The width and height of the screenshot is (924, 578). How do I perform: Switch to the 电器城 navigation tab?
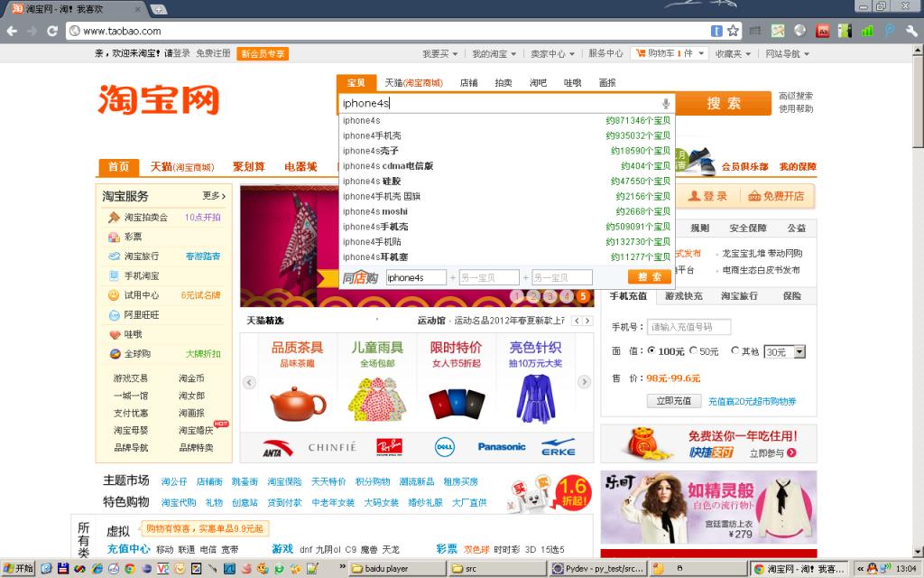pyautogui.click(x=300, y=167)
